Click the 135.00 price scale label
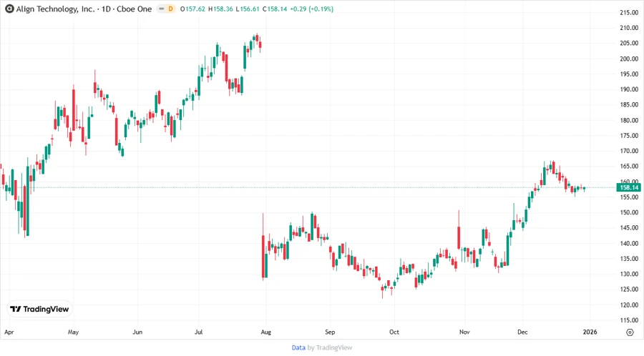The width and height of the screenshot is (644, 356). 629,259
